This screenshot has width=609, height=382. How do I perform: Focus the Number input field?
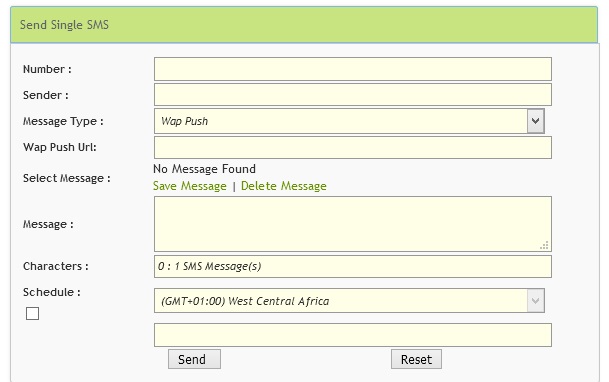coord(353,69)
